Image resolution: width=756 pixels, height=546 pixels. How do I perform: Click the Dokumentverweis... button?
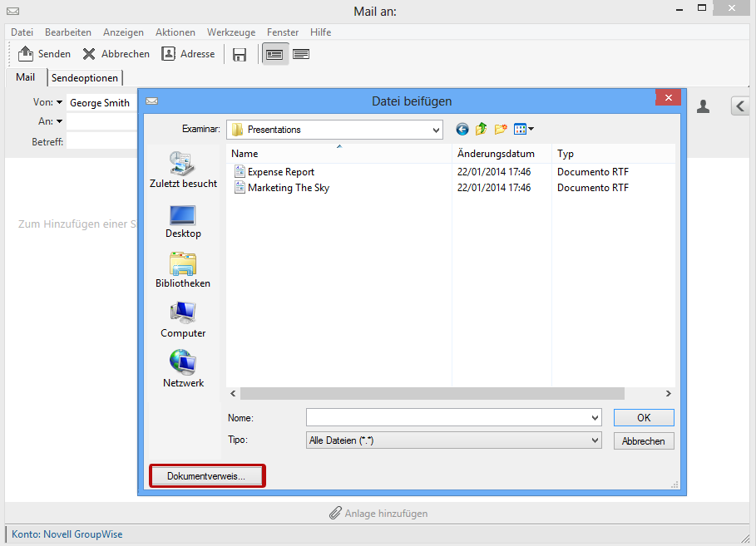[x=207, y=476]
